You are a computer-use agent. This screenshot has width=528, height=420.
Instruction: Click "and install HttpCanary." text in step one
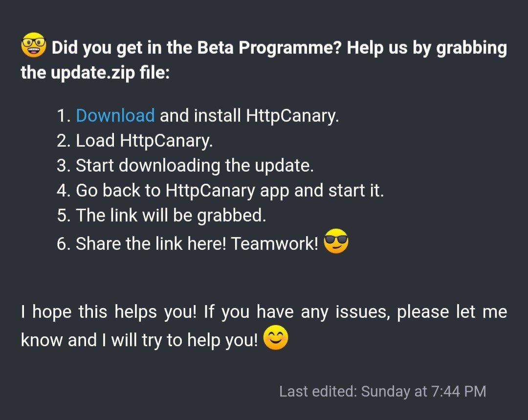(249, 116)
